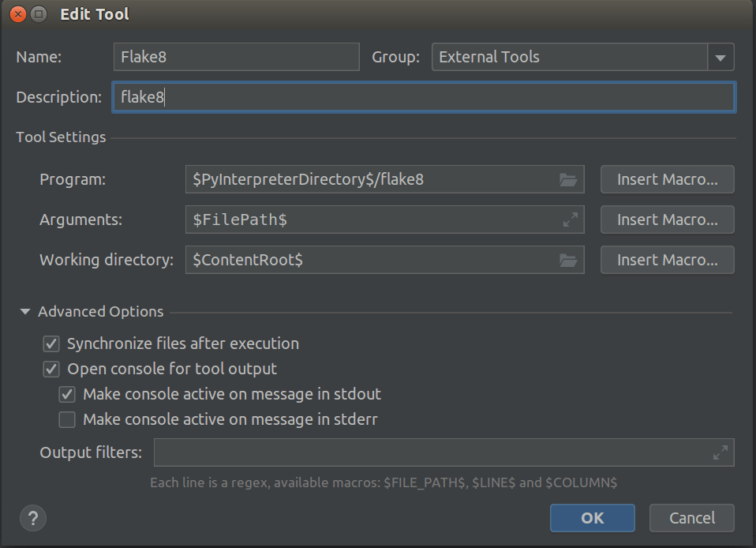This screenshot has width=756, height=548.
Task: Toggle Synchronize files after execution
Action: (52, 343)
